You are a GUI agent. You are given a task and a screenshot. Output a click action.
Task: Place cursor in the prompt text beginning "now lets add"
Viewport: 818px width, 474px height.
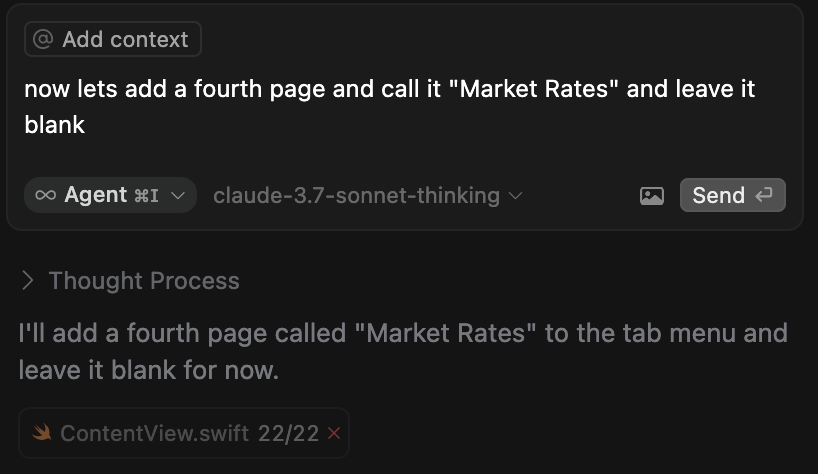tap(389, 106)
